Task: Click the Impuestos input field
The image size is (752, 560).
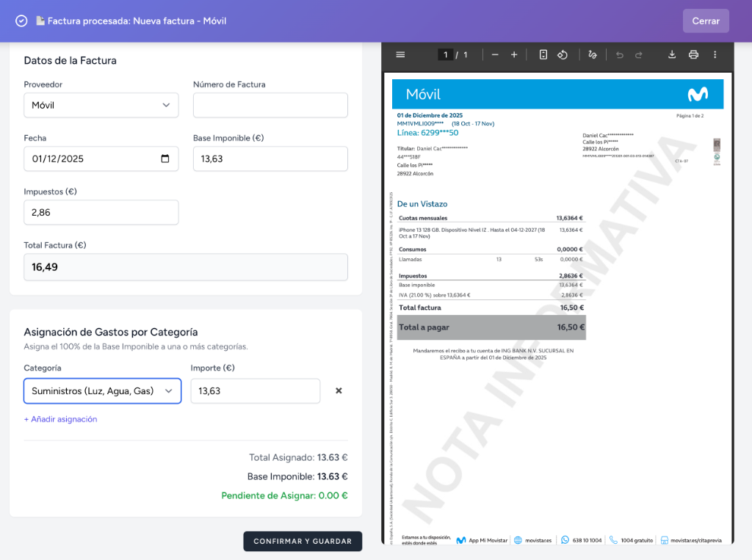Action: point(101,212)
